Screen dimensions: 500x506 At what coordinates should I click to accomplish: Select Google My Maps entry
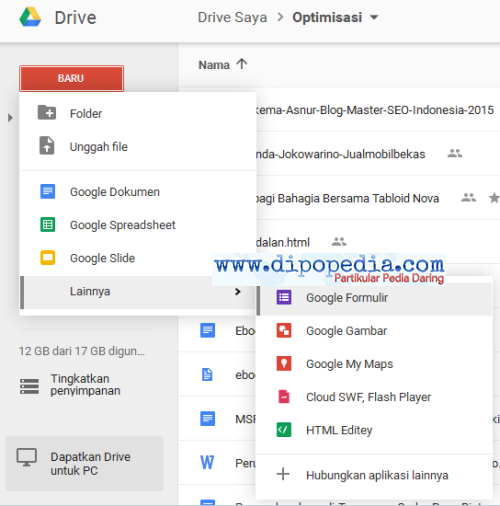click(x=374, y=364)
